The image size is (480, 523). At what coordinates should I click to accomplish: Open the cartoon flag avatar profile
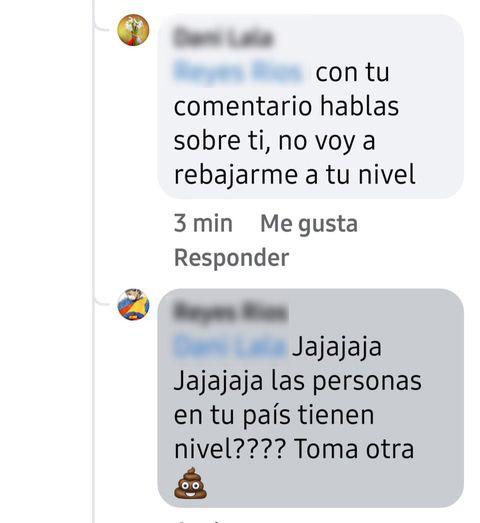click(x=133, y=305)
